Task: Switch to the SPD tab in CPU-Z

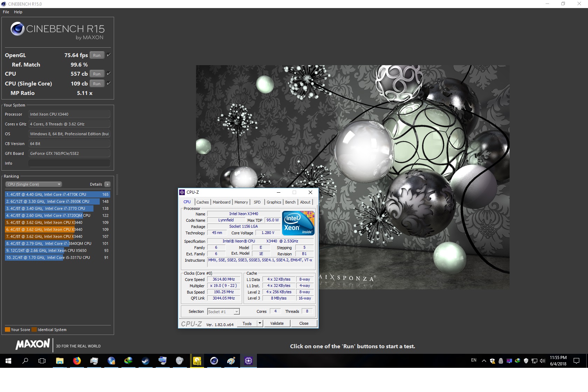Action: coord(257,202)
